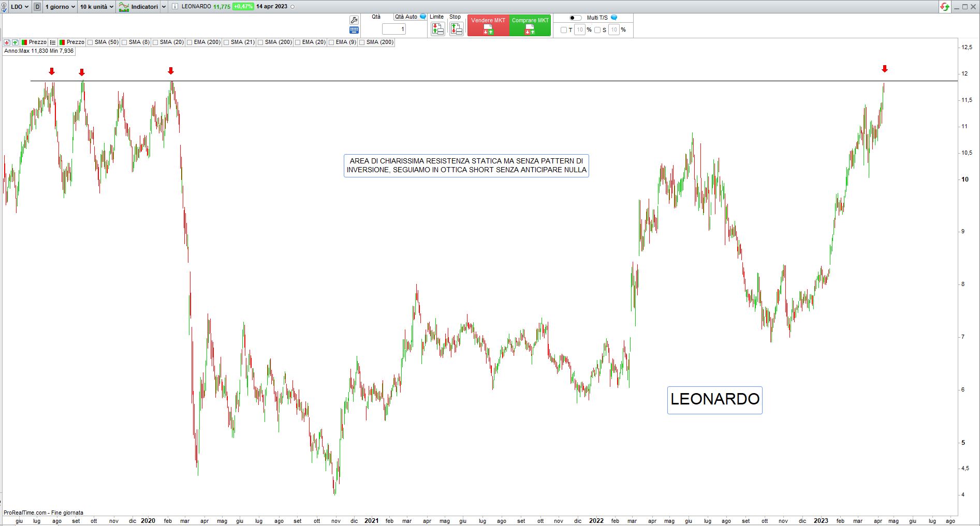The height and width of the screenshot is (526, 980).
Task: Maximize the chart window
Action: pos(965,7)
